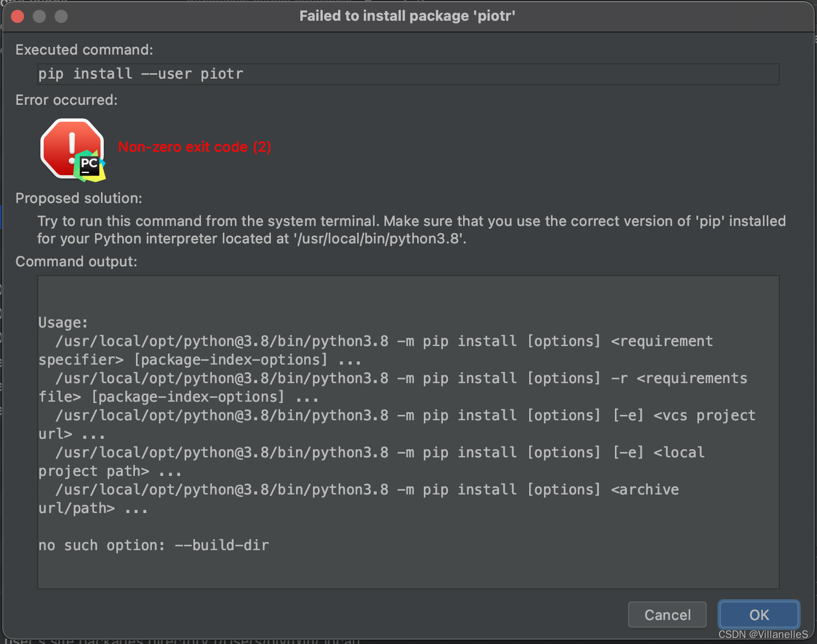Click the CSDN @VillanelleS watermark link
The height and width of the screenshot is (644, 817).
coord(763,635)
